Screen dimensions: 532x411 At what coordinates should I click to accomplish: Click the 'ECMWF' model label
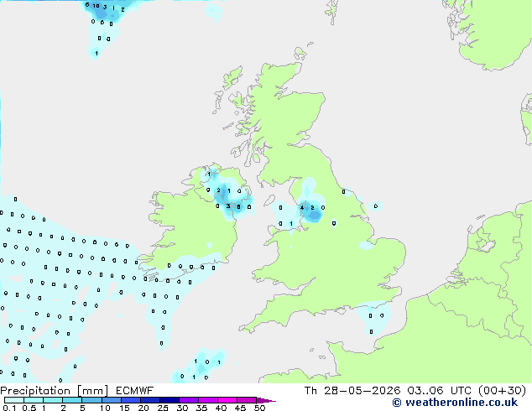point(135,391)
